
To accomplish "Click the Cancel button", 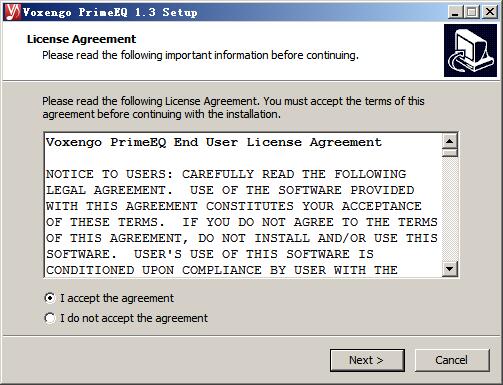I will [x=452, y=360].
